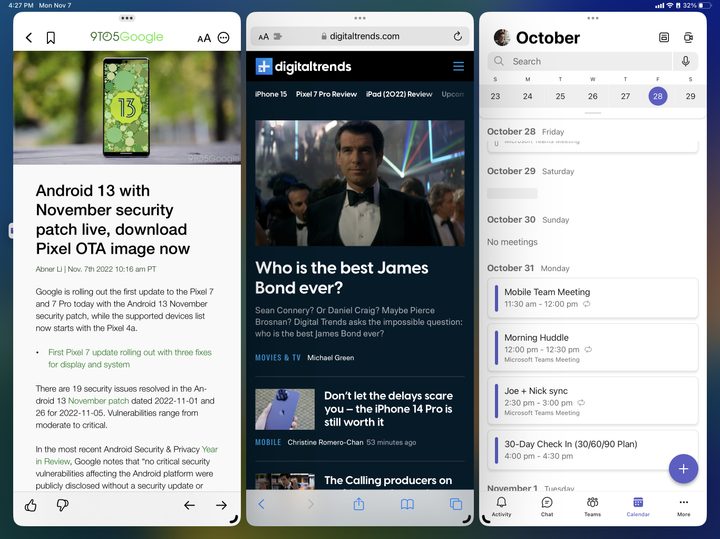Open the iPhone 14 Pro delays article headline

tap(388, 409)
